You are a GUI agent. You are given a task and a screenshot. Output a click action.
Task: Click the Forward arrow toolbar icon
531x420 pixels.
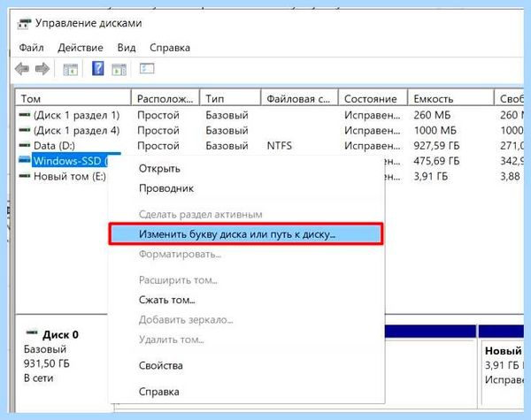pyautogui.click(x=42, y=69)
